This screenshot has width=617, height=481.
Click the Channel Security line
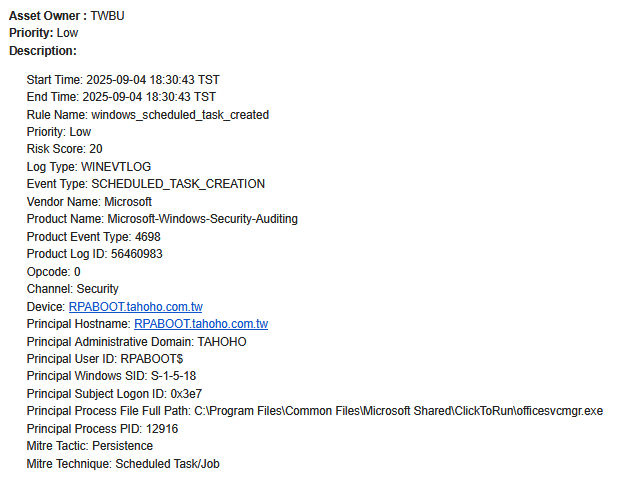tap(73, 289)
